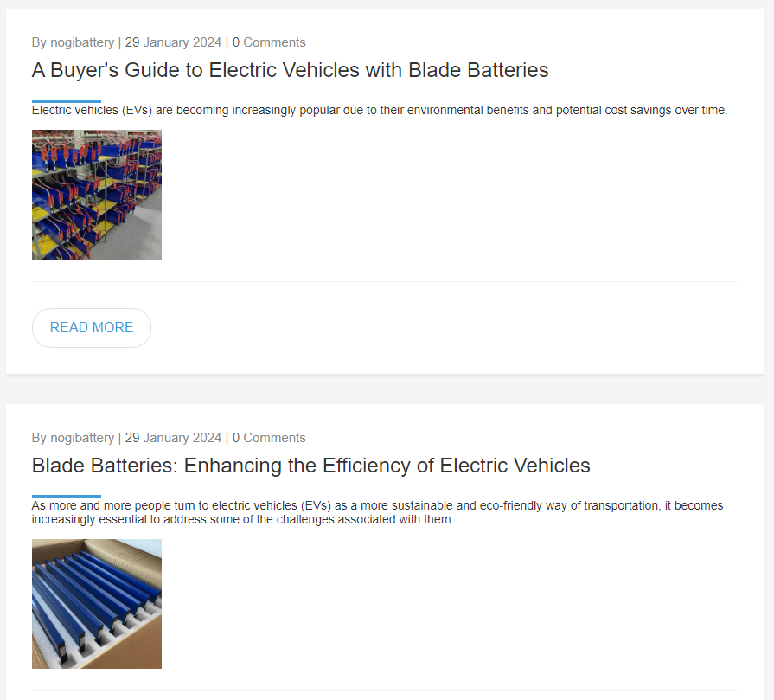This screenshot has width=774, height=700.
Task: Open 0 Comments on the first post
Action: click(x=269, y=42)
